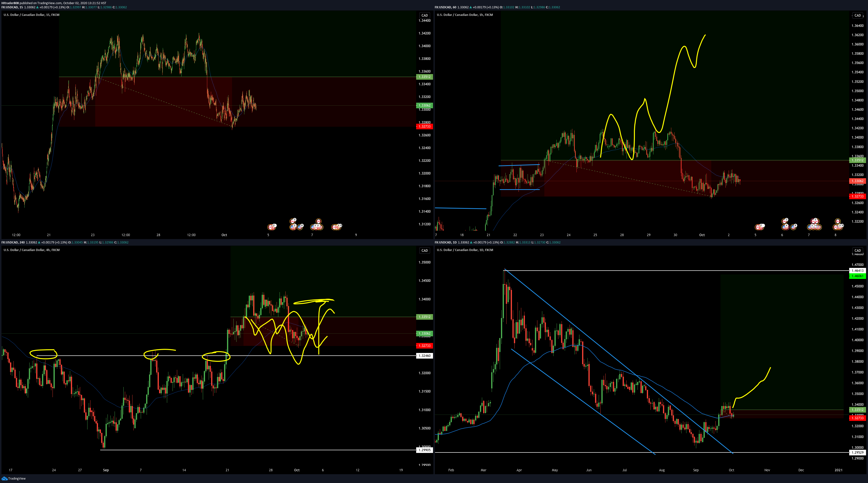Click red 1.33062 current price label in 1h chart
868x483 pixels.
tap(857, 181)
